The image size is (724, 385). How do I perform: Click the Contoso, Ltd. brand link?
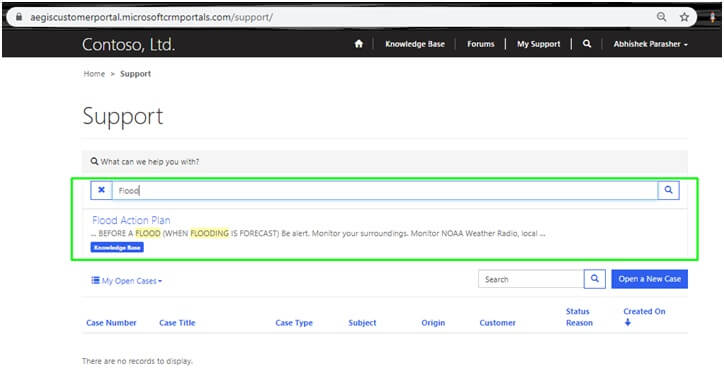click(x=128, y=45)
